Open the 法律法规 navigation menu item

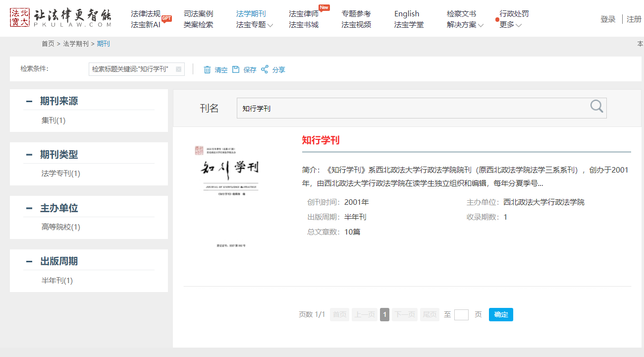[146, 14]
